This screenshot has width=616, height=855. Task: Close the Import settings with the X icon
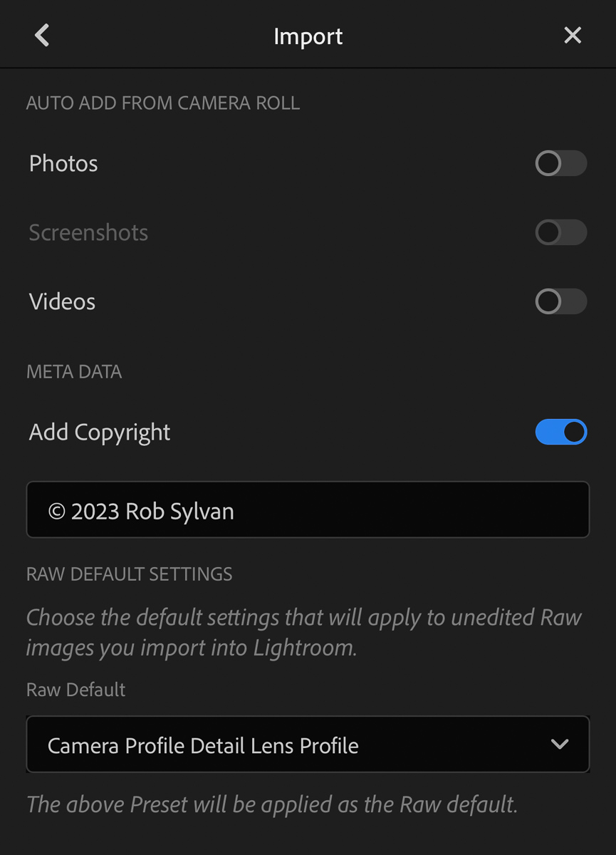tap(573, 35)
